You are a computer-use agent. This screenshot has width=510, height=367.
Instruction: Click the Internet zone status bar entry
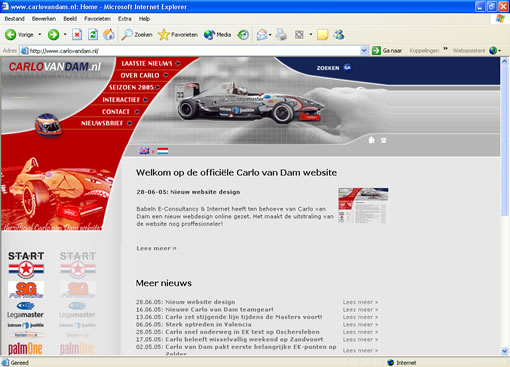pyautogui.click(x=402, y=363)
